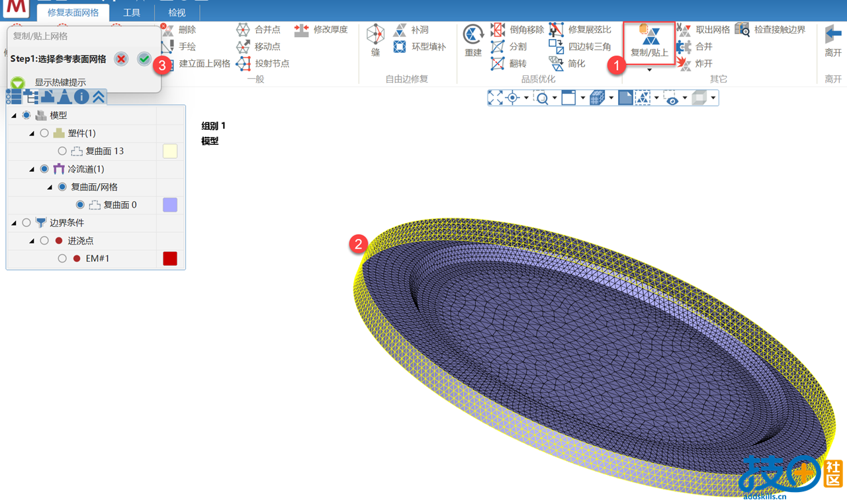This screenshot has width=847, height=504.
Task: Click the fit-to-window view icon
Action: (x=496, y=98)
